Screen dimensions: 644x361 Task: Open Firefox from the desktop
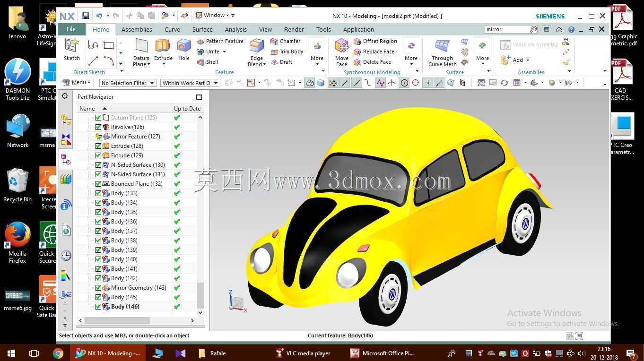pyautogui.click(x=17, y=242)
